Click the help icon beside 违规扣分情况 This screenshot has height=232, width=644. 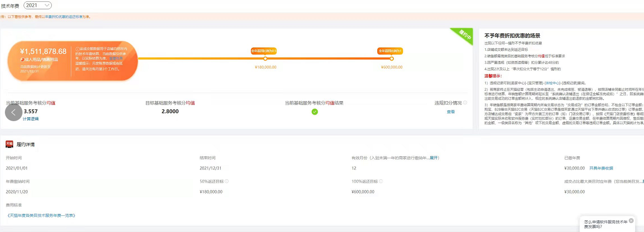(465, 103)
